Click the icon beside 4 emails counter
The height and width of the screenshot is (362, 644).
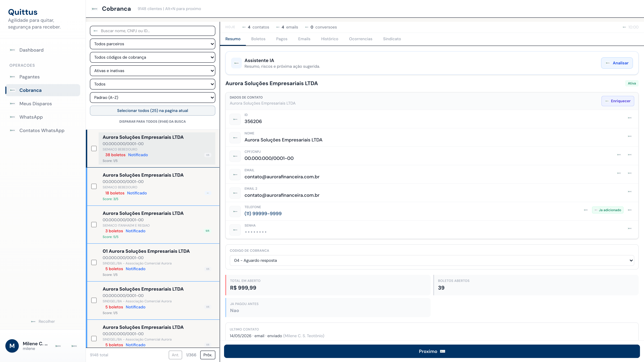[x=278, y=27]
